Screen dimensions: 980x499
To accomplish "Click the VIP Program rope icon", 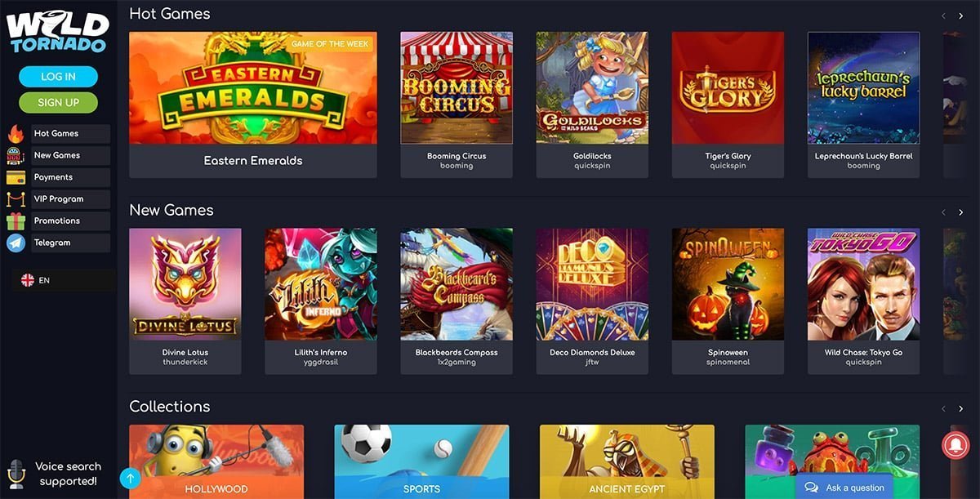I will point(16,199).
